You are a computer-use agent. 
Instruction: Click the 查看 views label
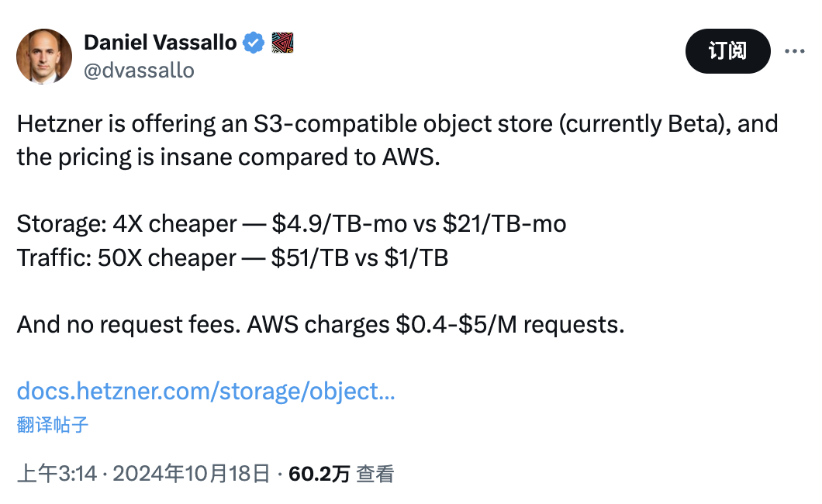375,473
